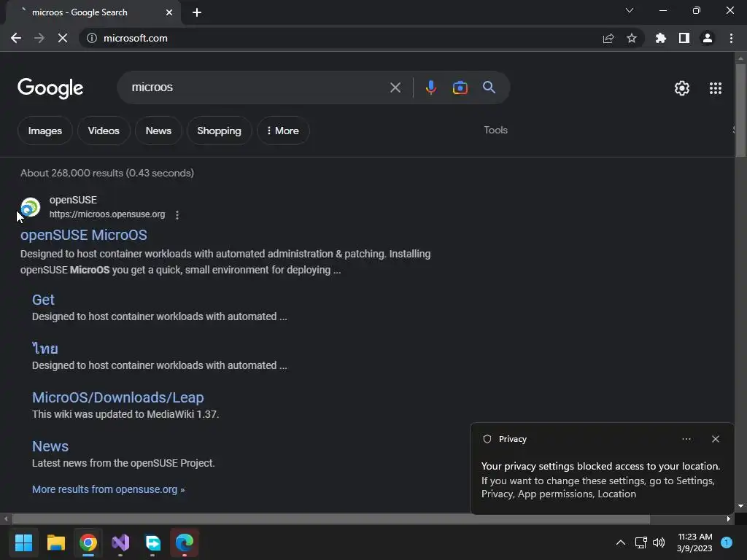Dismiss the Privacy notification
Image resolution: width=747 pixels, height=560 pixels.
point(715,439)
